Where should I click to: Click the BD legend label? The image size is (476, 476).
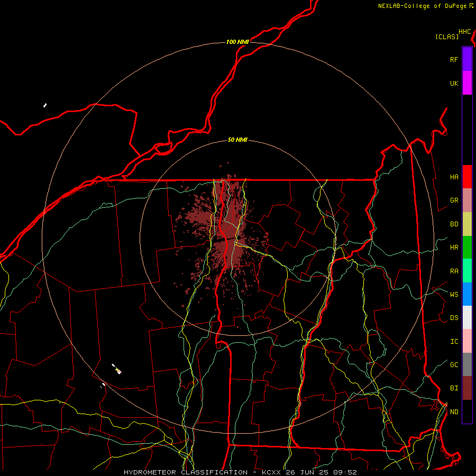click(x=454, y=224)
